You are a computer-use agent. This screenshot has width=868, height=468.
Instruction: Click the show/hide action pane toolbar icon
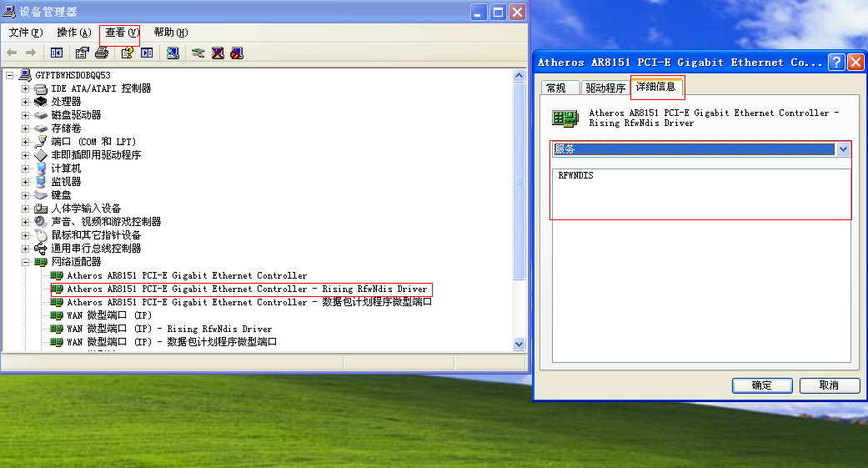[x=147, y=53]
